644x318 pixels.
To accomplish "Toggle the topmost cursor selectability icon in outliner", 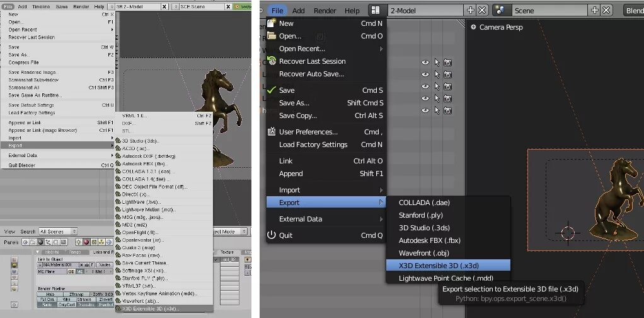I will tap(437, 62).
